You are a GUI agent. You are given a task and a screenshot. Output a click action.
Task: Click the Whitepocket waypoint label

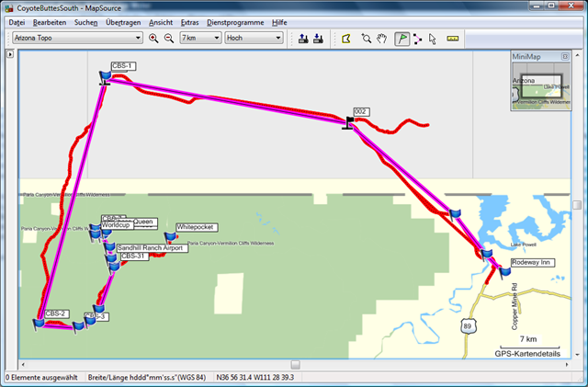coord(197,227)
